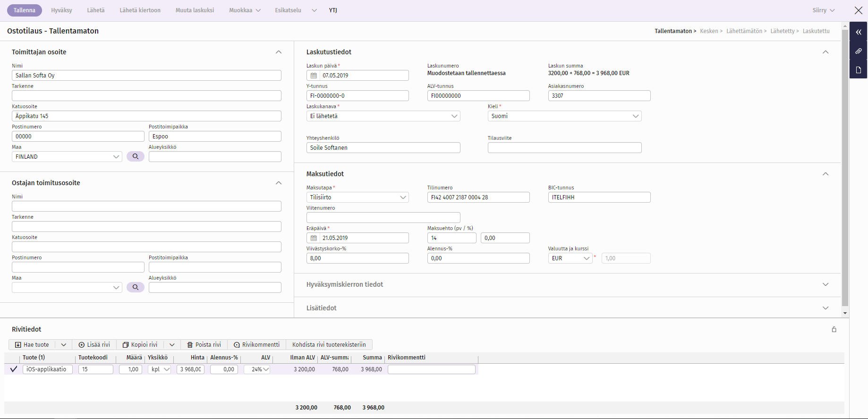The height and width of the screenshot is (419, 868).
Task: Open the Laskun päivä calendar picker
Action: click(314, 76)
